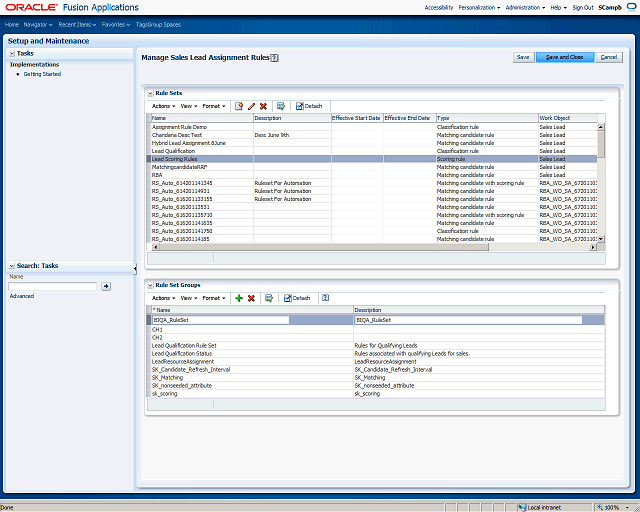Collapse the Rule Sets section

pos(150,93)
